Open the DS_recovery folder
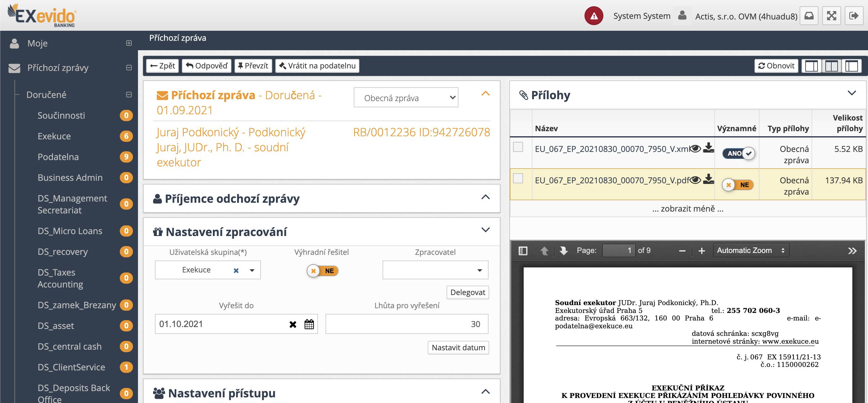Image resolution: width=868 pixels, height=403 pixels. tap(63, 252)
